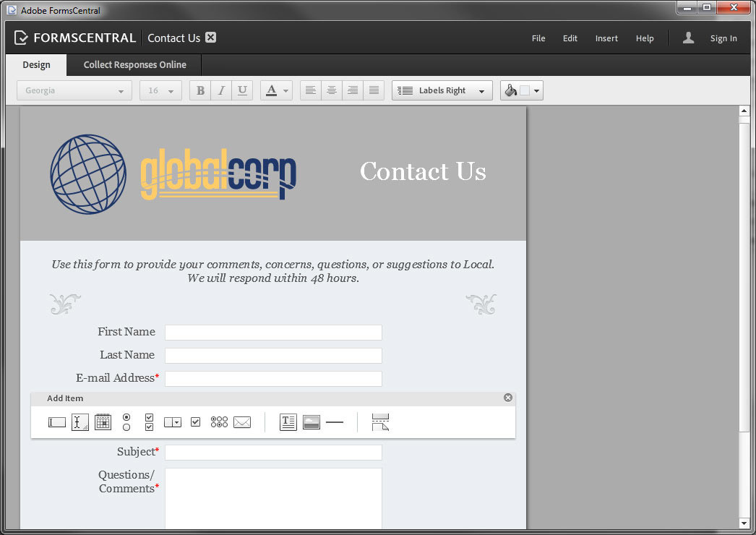Close the Contact Us form tab
756x535 pixels.
point(211,38)
